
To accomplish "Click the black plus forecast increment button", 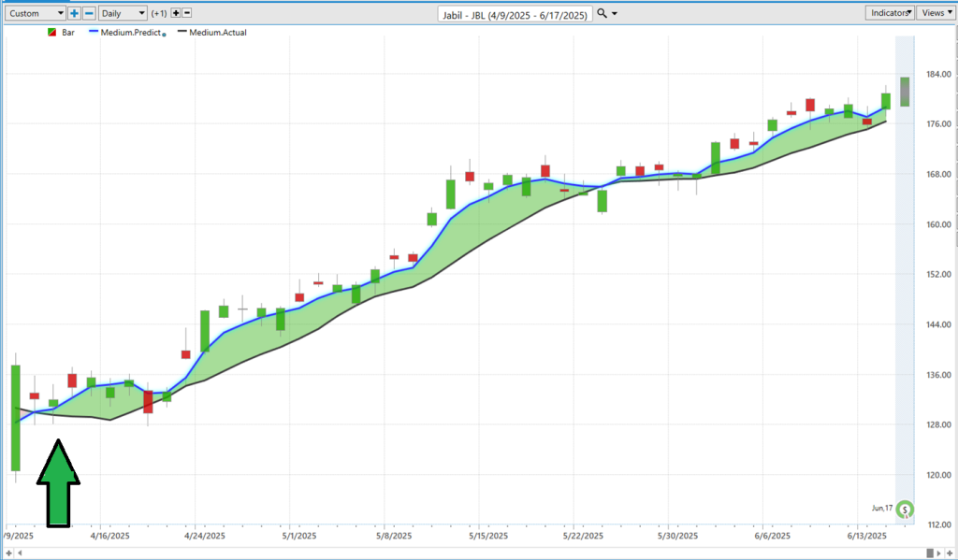I will [x=176, y=13].
